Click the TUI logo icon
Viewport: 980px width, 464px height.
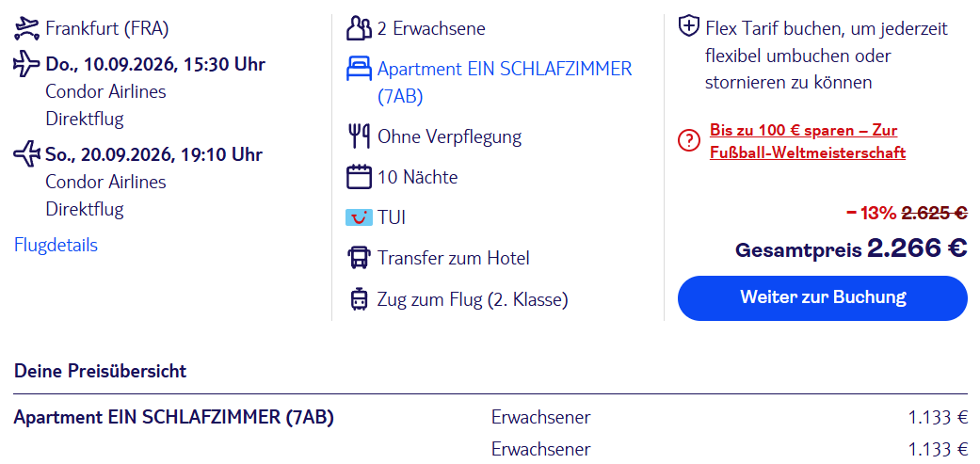coord(359,218)
